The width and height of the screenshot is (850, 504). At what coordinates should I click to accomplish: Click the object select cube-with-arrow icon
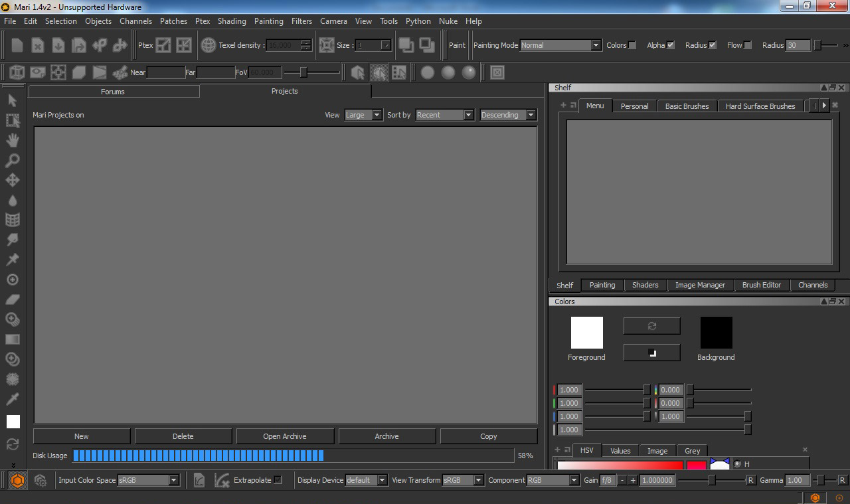click(x=358, y=72)
